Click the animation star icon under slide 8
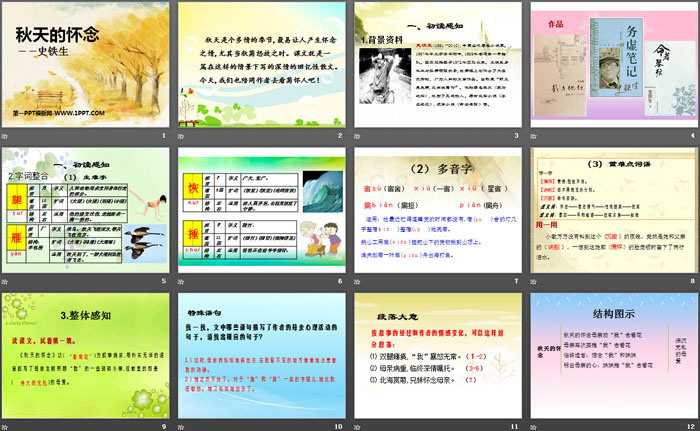700x431 pixels. [x=533, y=281]
